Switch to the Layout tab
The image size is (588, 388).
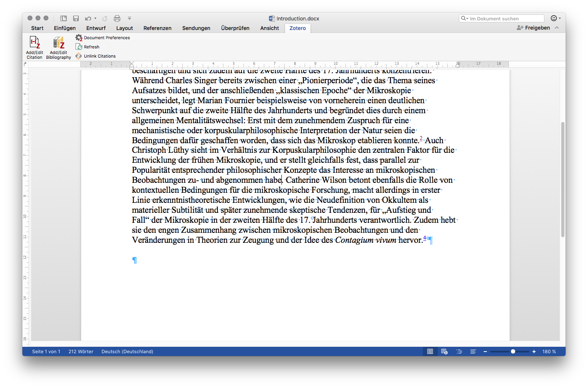click(x=124, y=28)
